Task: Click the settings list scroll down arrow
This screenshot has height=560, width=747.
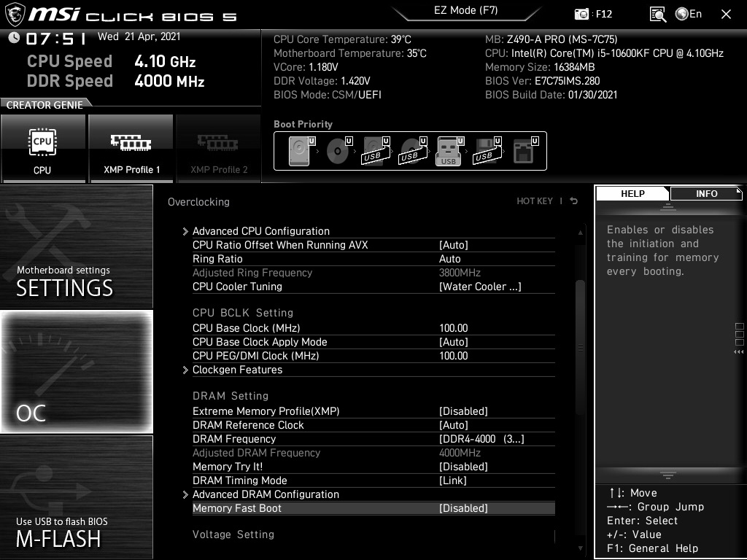Action: pyautogui.click(x=580, y=548)
